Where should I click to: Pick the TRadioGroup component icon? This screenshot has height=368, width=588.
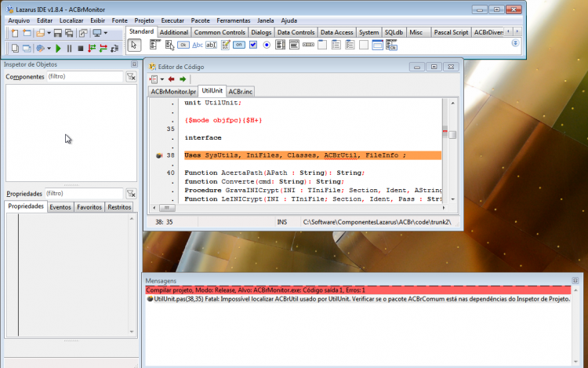[x=336, y=45]
